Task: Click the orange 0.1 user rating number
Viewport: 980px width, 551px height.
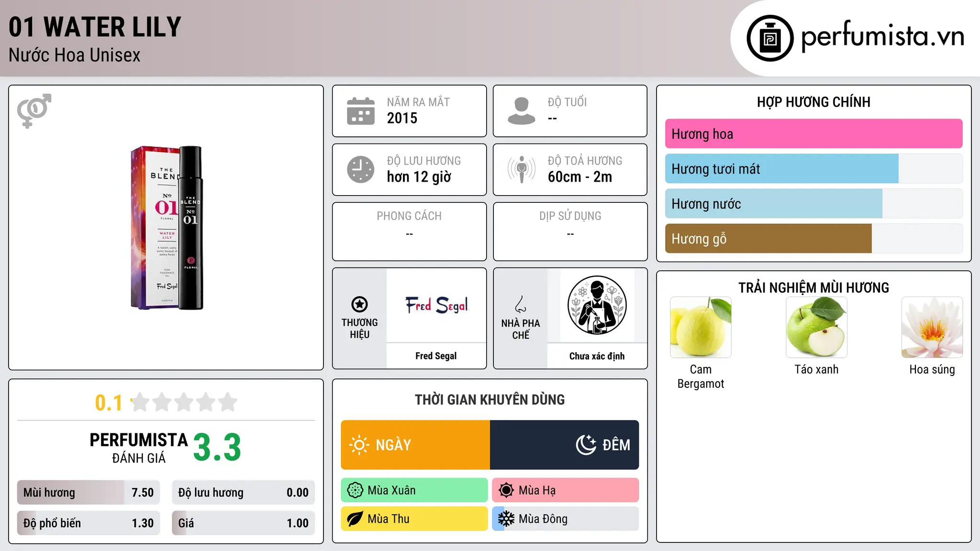Action: (x=109, y=403)
